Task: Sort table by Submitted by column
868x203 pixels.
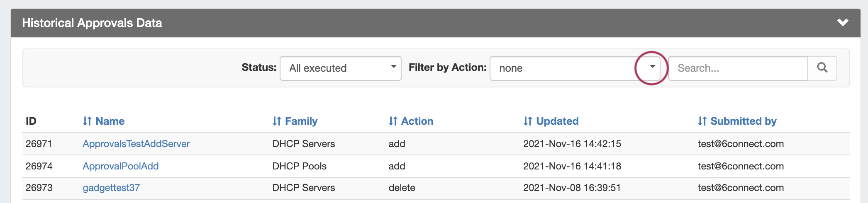Action: pyautogui.click(x=737, y=121)
